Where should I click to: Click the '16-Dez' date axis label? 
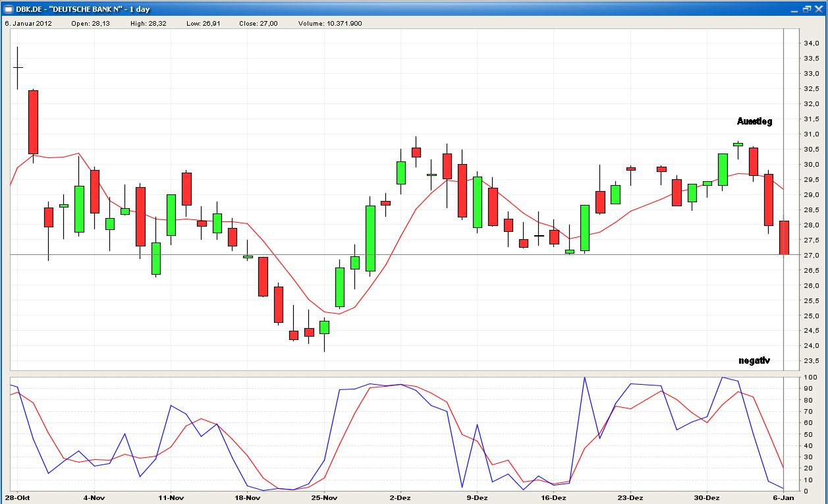pyautogui.click(x=554, y=497)
